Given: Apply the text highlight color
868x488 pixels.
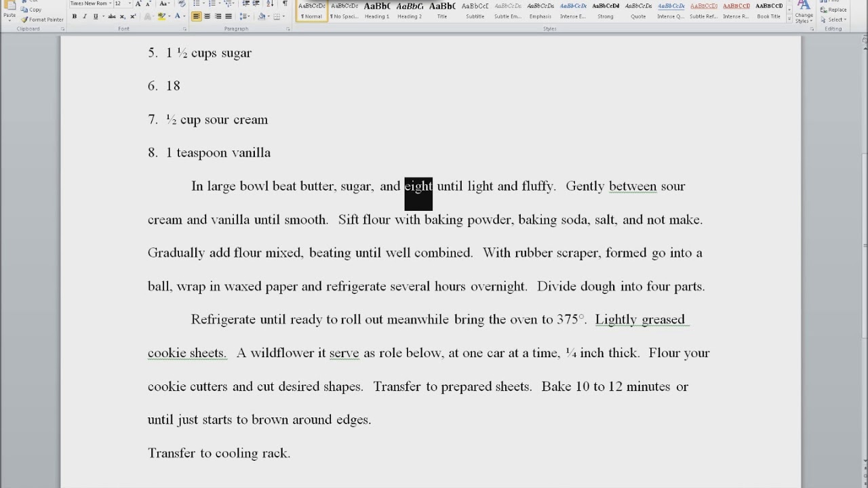Looking at the screenshot, I should [161, 16].
